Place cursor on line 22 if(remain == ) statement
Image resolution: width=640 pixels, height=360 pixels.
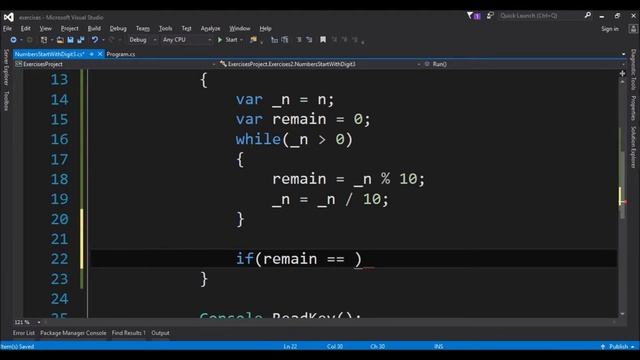tap(299, 259)
